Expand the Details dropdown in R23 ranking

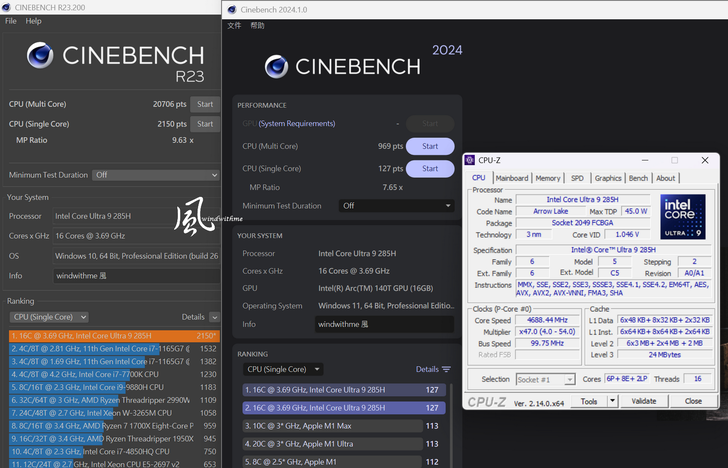click(214, 317)
